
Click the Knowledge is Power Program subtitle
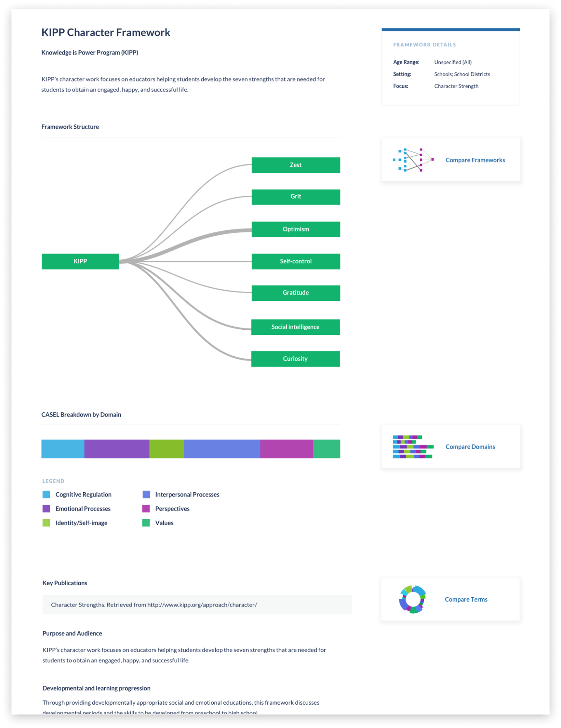pos(90,53)
